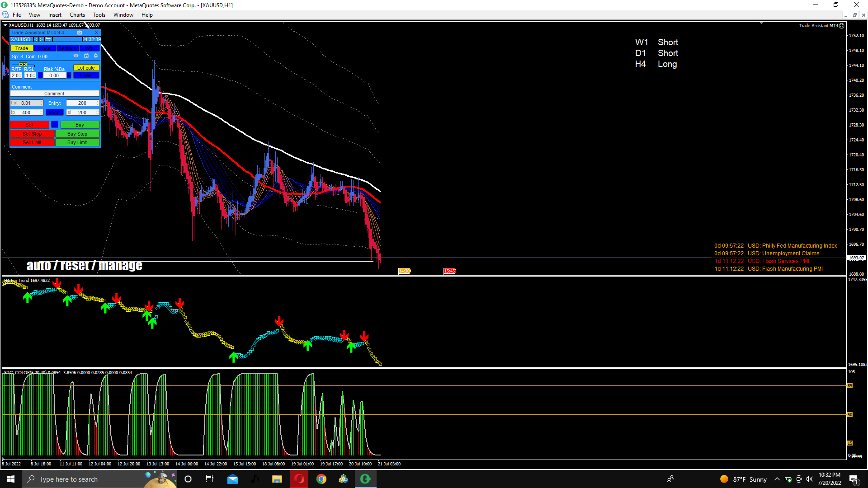Click the Risk %Ba value field
The image size is (868, 488).
pos(54,75)
